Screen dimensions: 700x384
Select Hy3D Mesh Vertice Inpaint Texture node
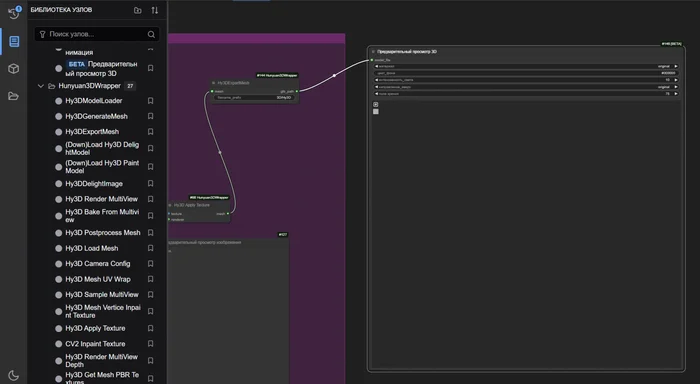pyautogui.click(x=103, y=311)
